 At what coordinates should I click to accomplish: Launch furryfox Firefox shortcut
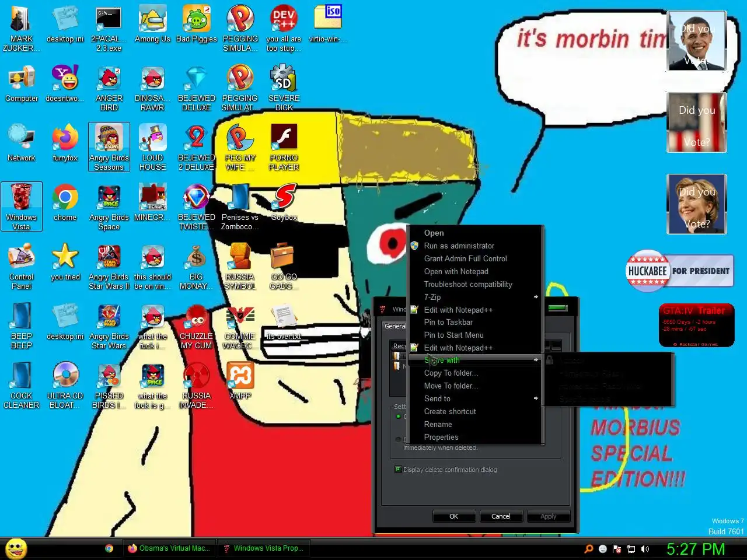[x=65, y=143]
